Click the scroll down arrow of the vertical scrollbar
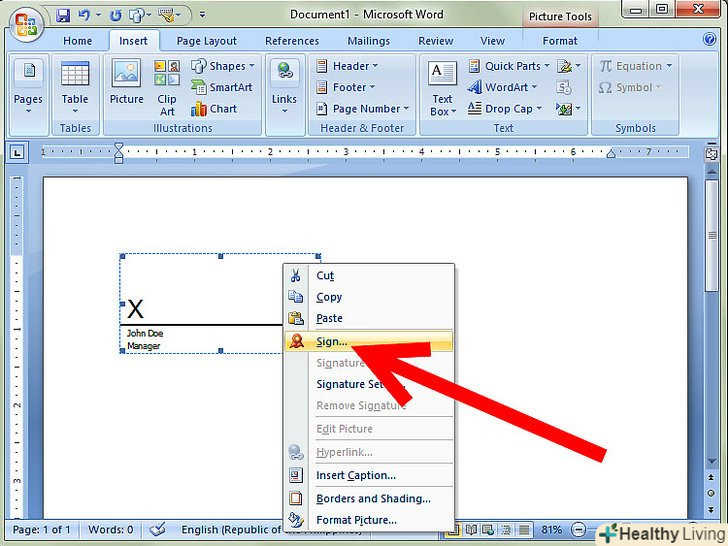The width and height of the screenshot is (728, 546). click(711, 462)
